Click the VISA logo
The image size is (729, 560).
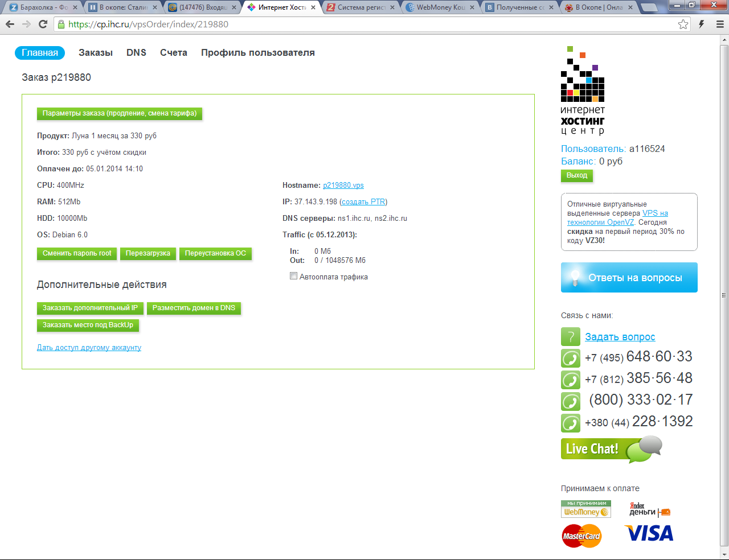[649, 534]
